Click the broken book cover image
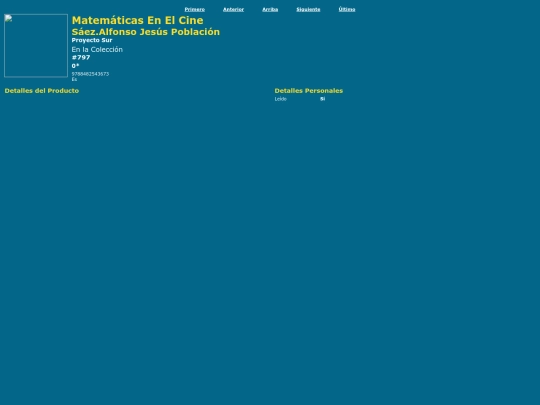540x405 pixels. 36,45
